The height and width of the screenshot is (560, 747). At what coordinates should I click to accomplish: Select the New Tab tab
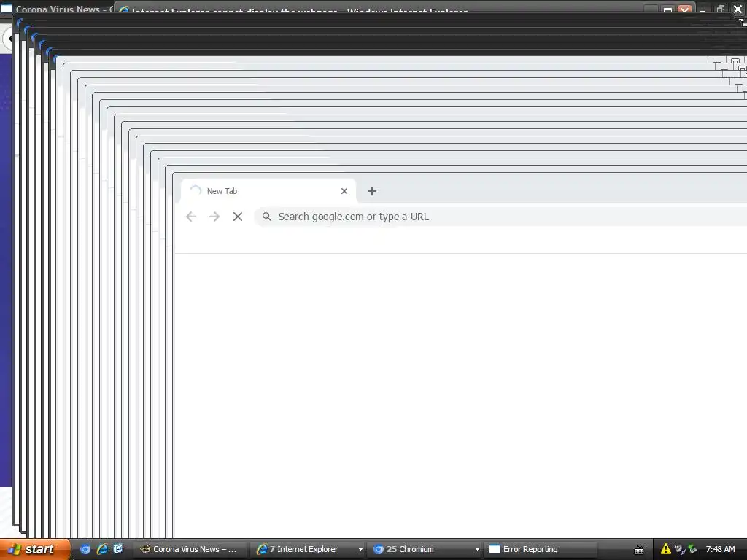(268, 191)
